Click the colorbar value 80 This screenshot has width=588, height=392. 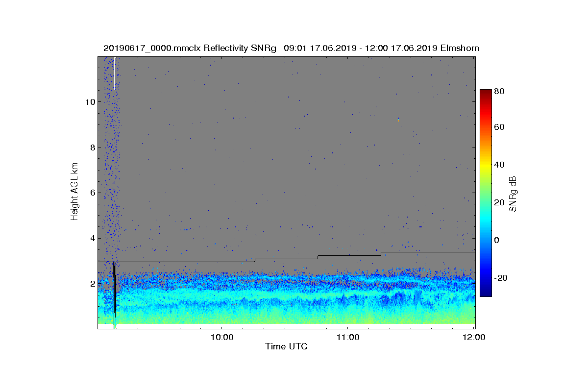(x=499, y=91)
